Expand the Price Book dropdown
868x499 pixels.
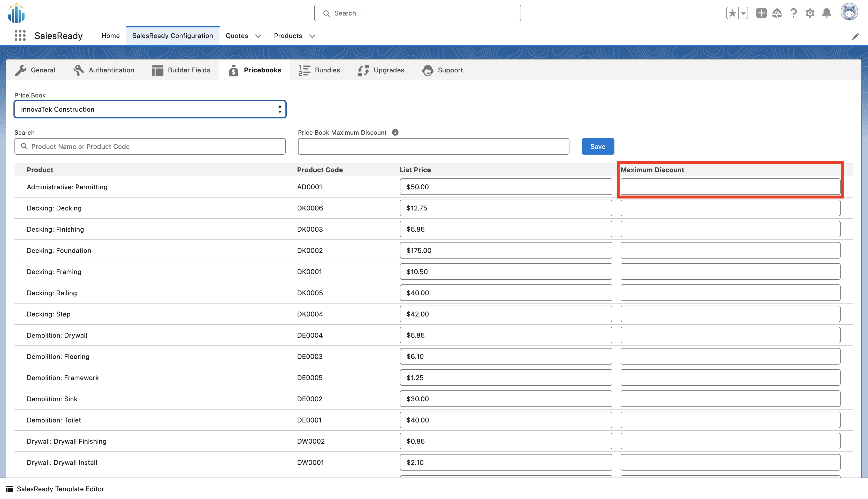150,109
